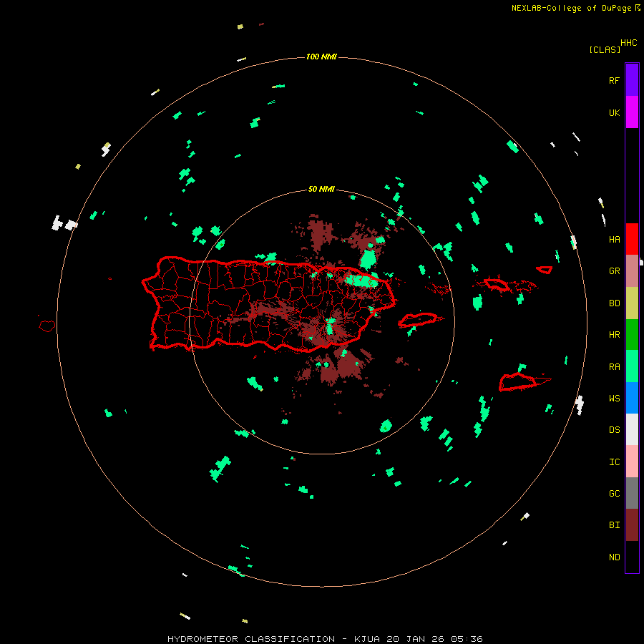The height and width of the screenshot is (644, 644).
Task: Click the [CLAS] units label
Action: (605, 49)
